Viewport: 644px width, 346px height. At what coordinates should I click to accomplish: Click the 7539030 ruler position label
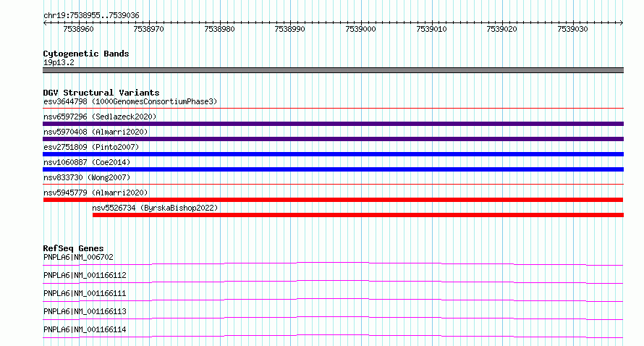tap(572, 29)
